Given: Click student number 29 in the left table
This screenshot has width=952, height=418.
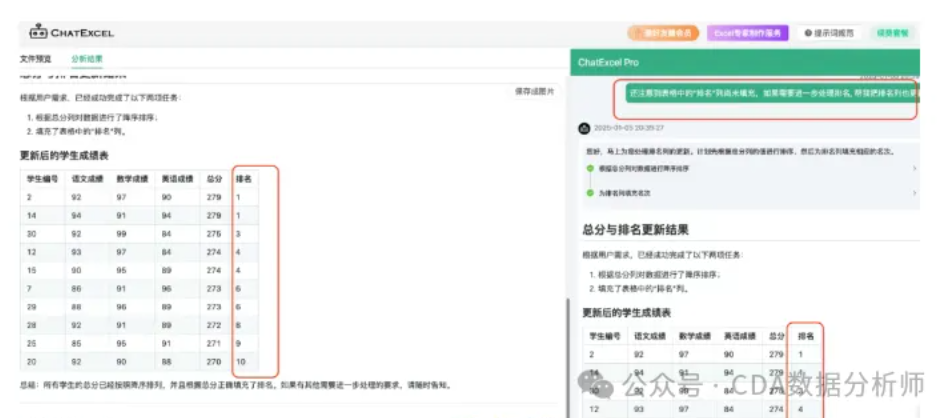Looking at the screenshot, I should 31,307.
